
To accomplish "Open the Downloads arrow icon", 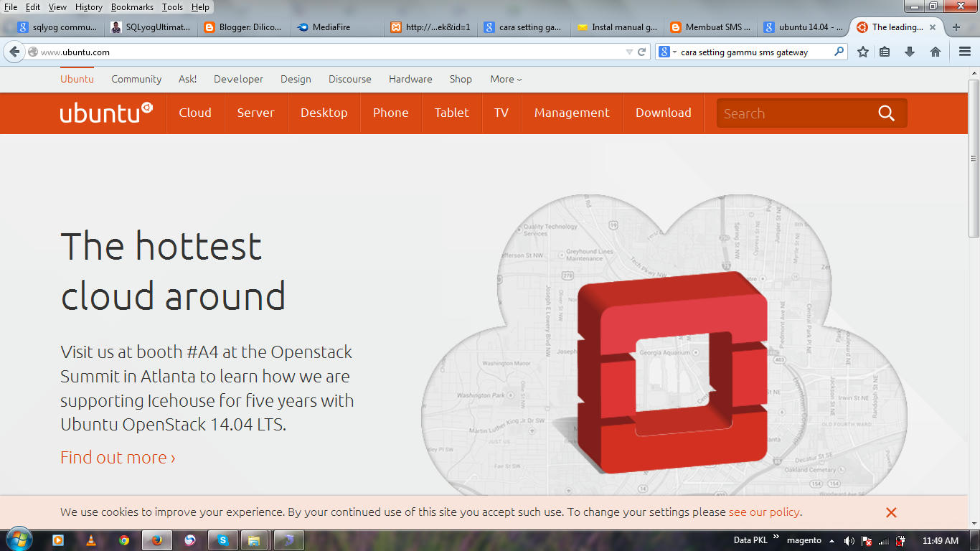I will pyautogui.click(x=910, y=52).
